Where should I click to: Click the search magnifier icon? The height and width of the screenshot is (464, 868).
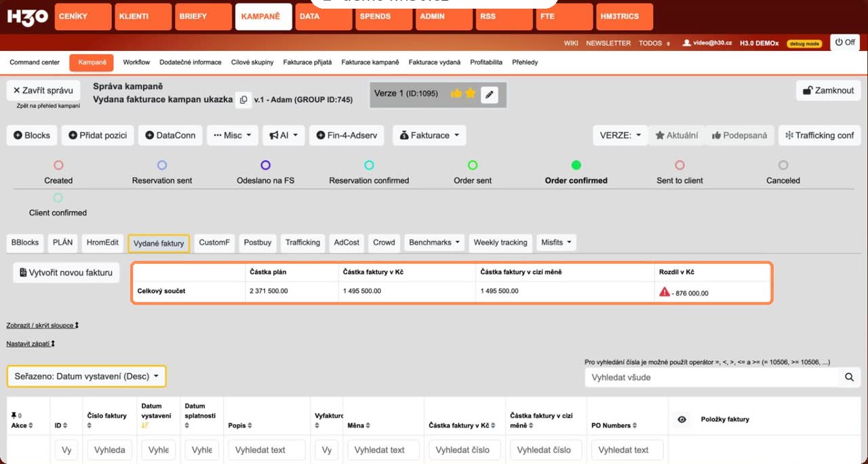pos(849,377)
